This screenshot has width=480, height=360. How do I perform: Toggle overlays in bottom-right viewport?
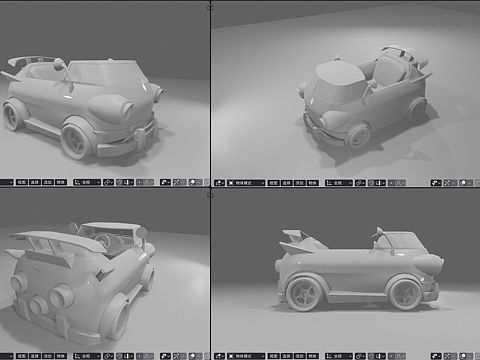[x=463, y=356]
